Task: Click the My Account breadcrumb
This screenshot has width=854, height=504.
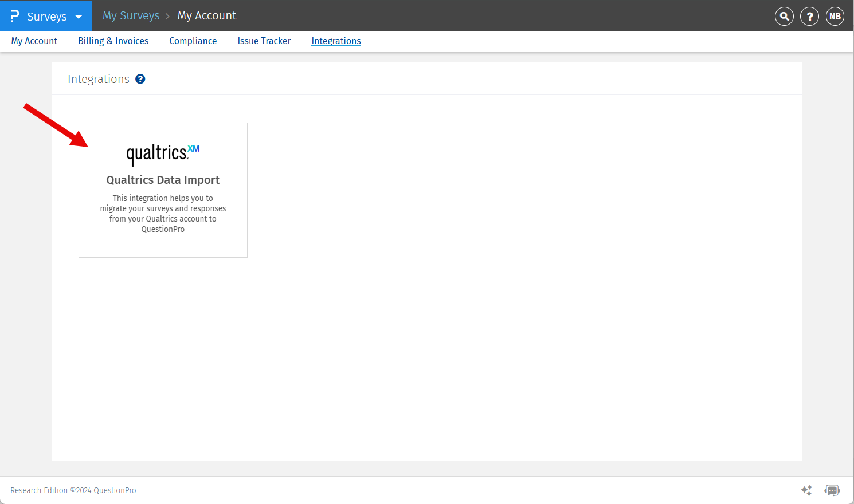Action: 207,15
